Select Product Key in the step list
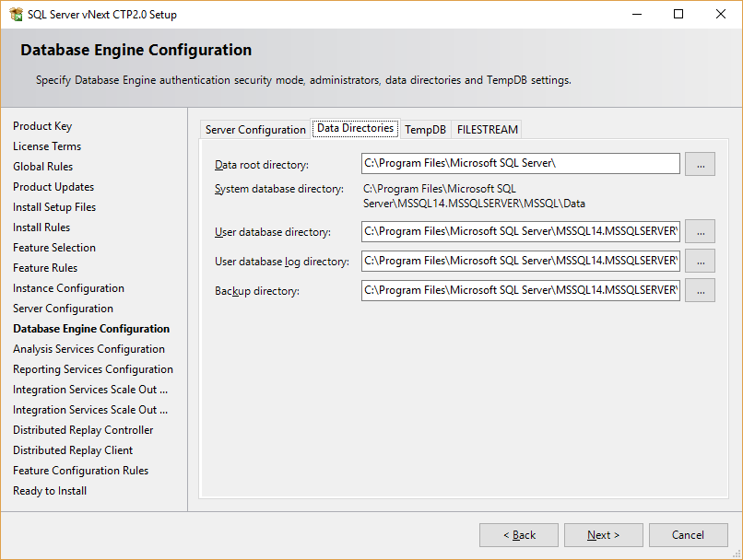 (x=42, y=126)
